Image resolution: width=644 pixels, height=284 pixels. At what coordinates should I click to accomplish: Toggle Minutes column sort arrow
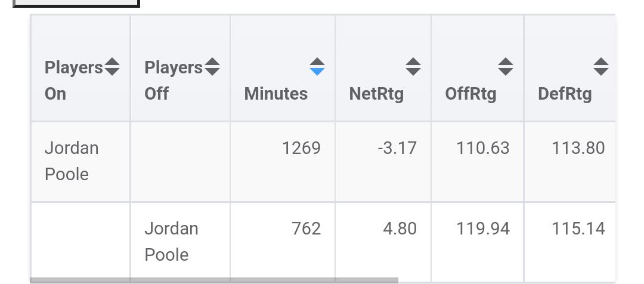pos(317,67)
